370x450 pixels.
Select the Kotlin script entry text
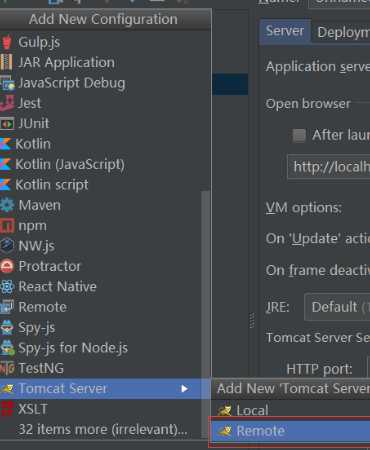click(x=52, y=185)
